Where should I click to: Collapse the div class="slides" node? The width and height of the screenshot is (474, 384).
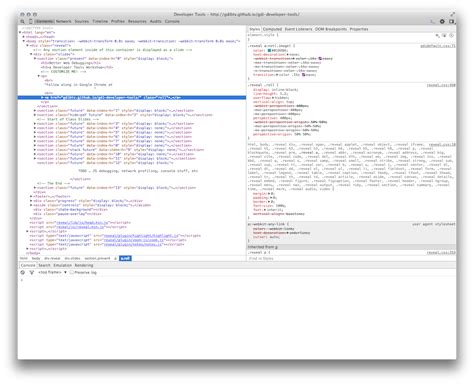pyautogui.click(x=31, y=54)
